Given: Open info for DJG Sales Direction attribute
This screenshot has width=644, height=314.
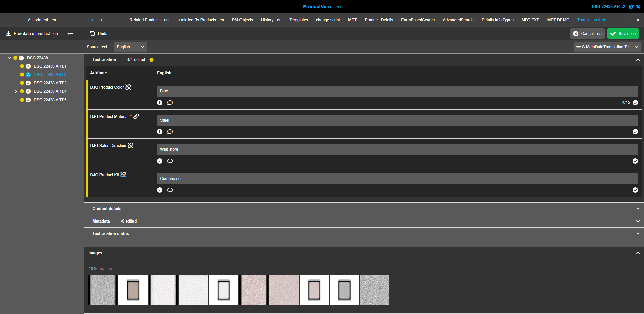Looking at the screenshot, I should (160, 161).
